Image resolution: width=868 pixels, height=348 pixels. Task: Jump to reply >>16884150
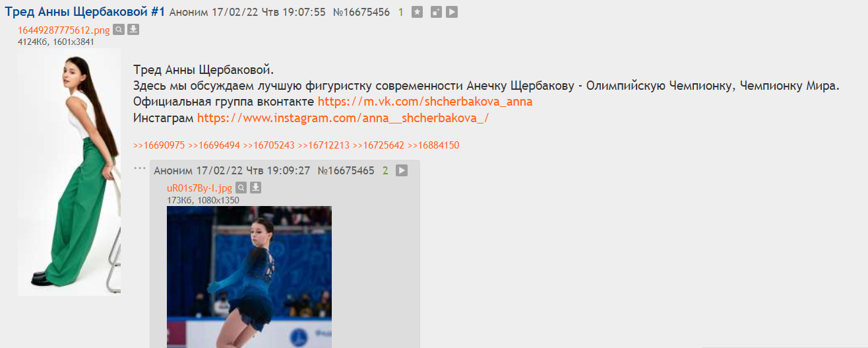[433, 145]
